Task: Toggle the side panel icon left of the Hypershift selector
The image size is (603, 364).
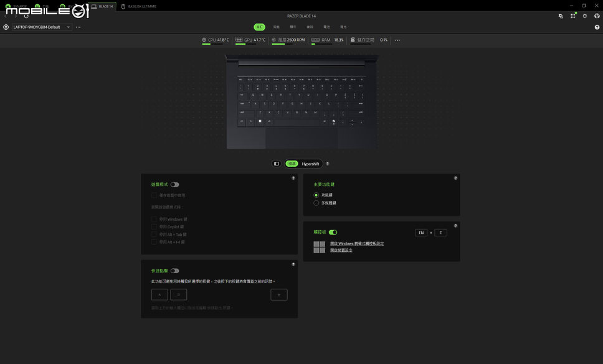Action: tap(277, 164)
